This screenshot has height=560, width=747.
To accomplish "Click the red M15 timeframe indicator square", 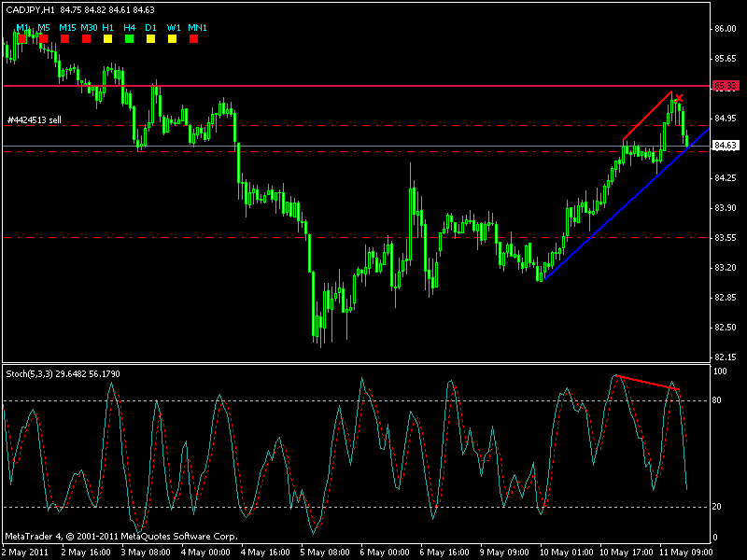I will pyautogui.click(x=64, y=38).
